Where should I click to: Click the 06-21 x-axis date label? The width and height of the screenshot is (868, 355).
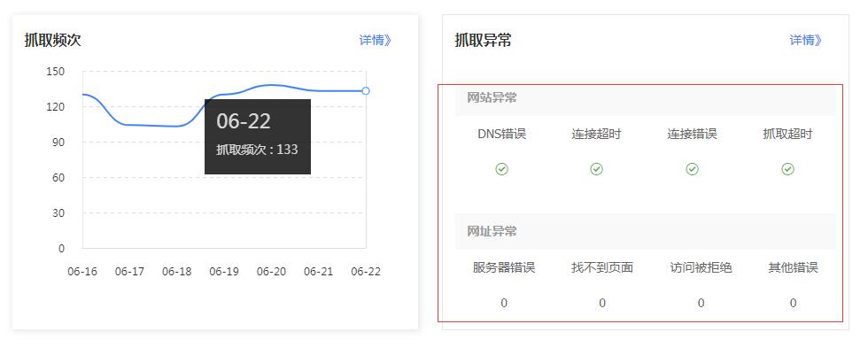(318, 272)
